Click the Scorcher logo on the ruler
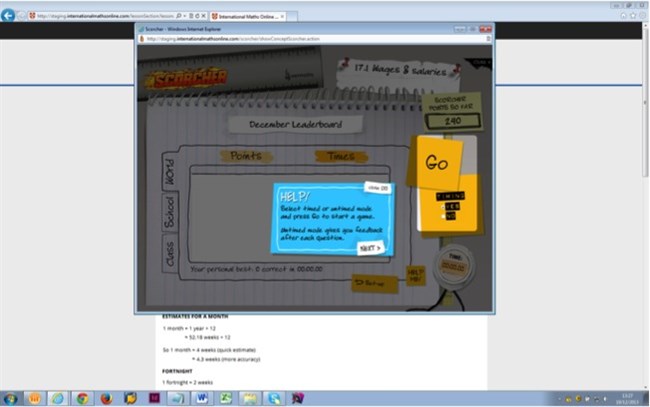 tap(187, 78)
